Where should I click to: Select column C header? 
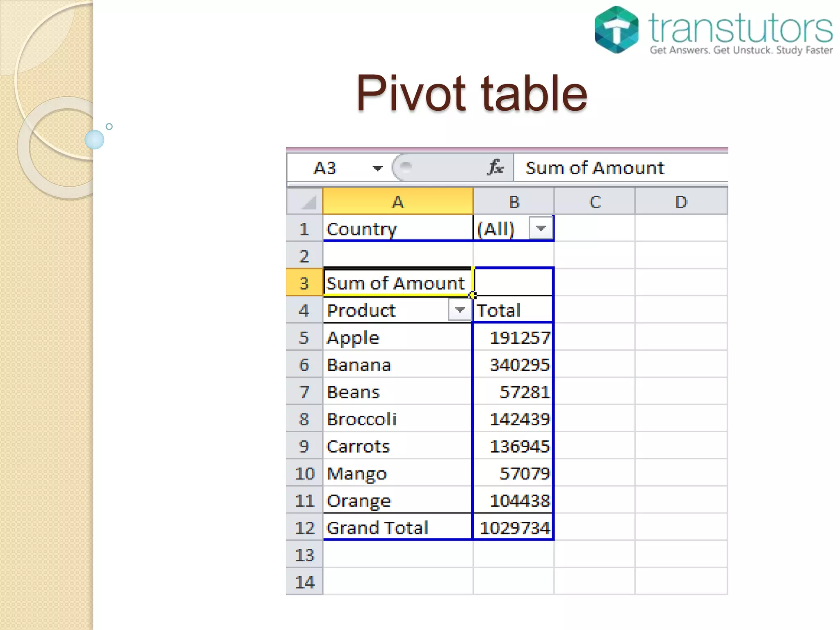(594, 201)
